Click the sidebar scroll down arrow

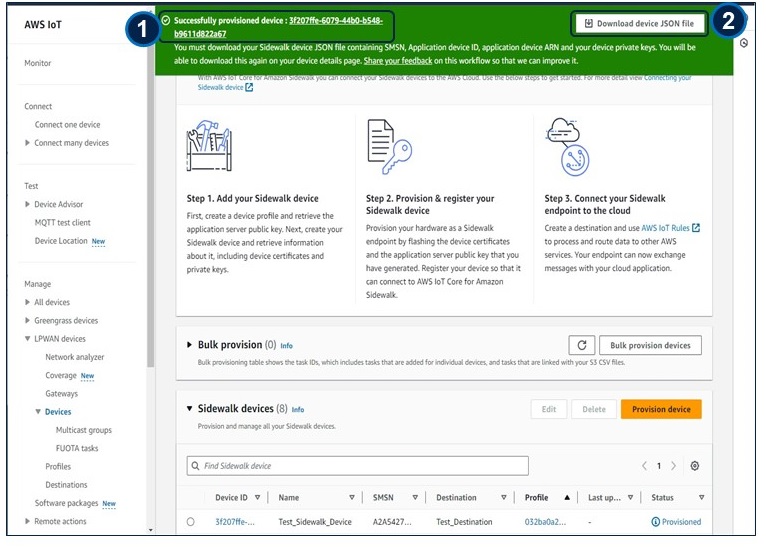click(150, 530)
